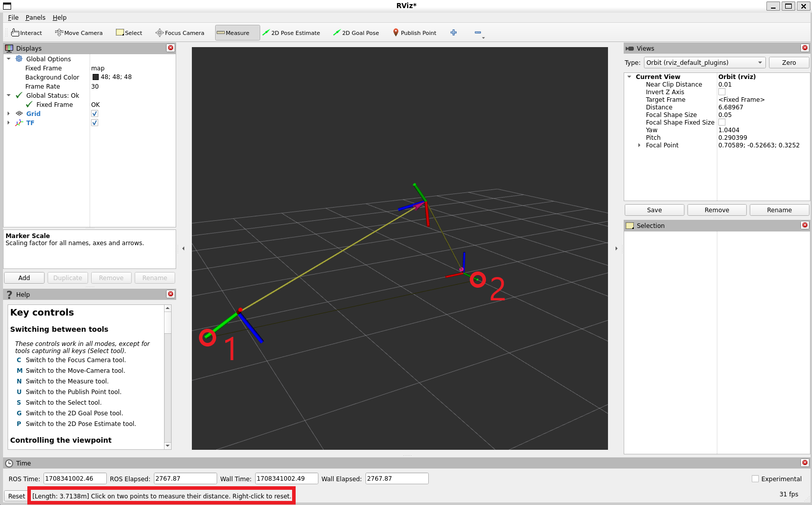Image resolution: width=812 pixels, height=505 pixels.
Task: Toggle the Grid display checkbox
Action: [x=95, y=114]
